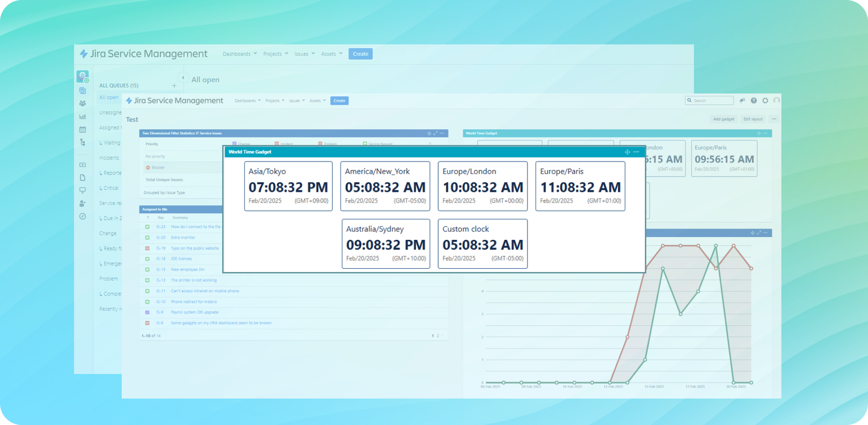Maximize the Two Dimensional Filter Statistics gadget
The image size is (868, 425).
tap(435, 133)
